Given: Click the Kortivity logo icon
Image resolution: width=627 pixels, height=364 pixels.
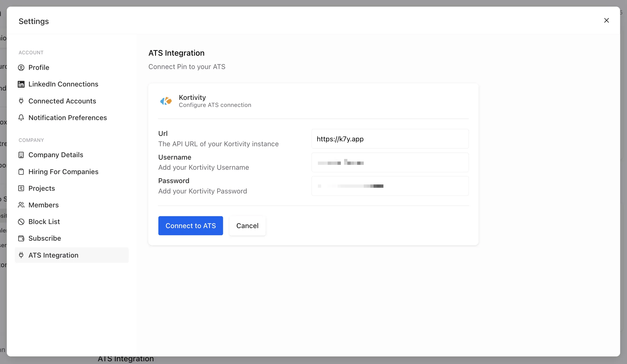Looking at the screenshot, I should pos(166,101).
